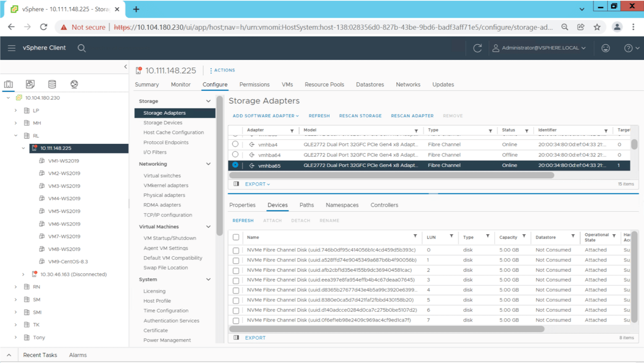Image resolution: width=644 pixels, height=363 pixels.
Task: Select Storage Devices in Configure menu
Action: [x=163, y=123]
